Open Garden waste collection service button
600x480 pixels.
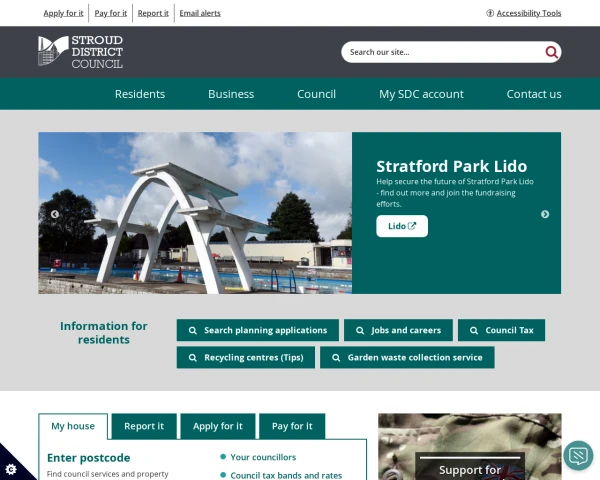407,358
